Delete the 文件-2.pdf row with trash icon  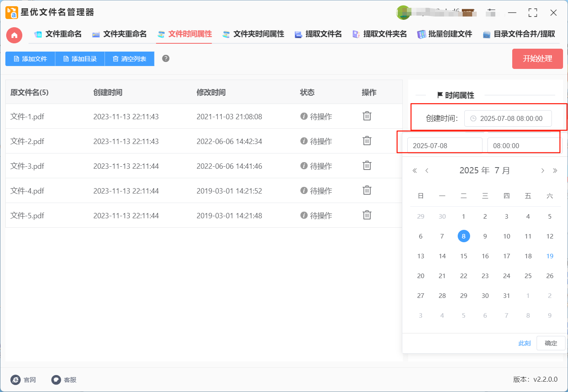[367, 141]
